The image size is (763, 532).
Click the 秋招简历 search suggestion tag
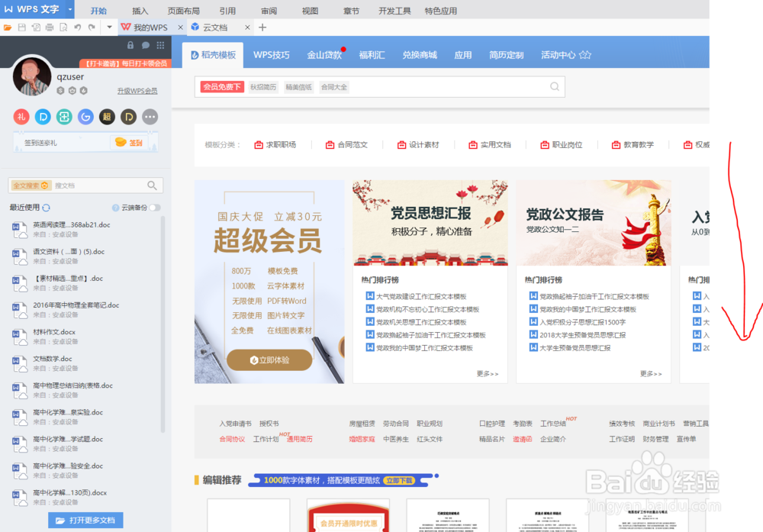coord(263,87)
